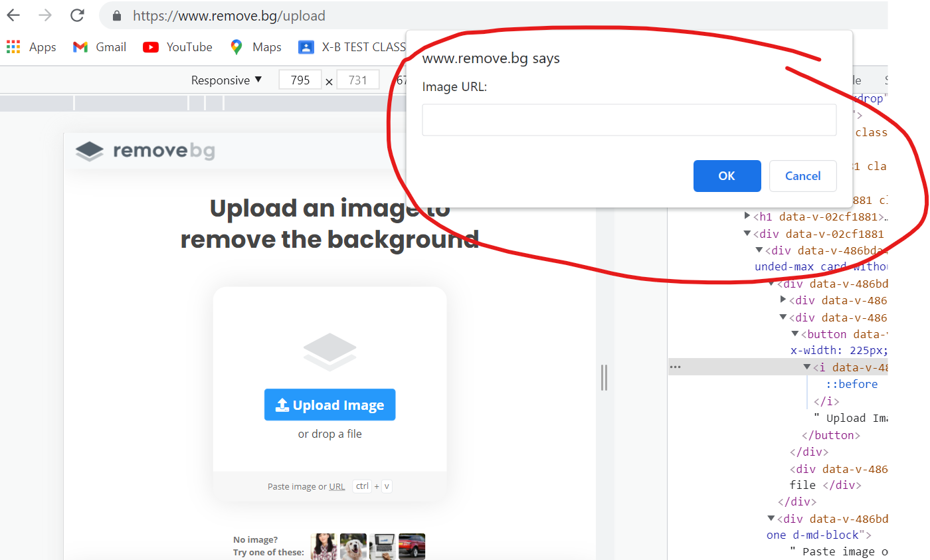Expand the h1 node in DevTools
The image size is (930, 560).
(x=747, y=216)
